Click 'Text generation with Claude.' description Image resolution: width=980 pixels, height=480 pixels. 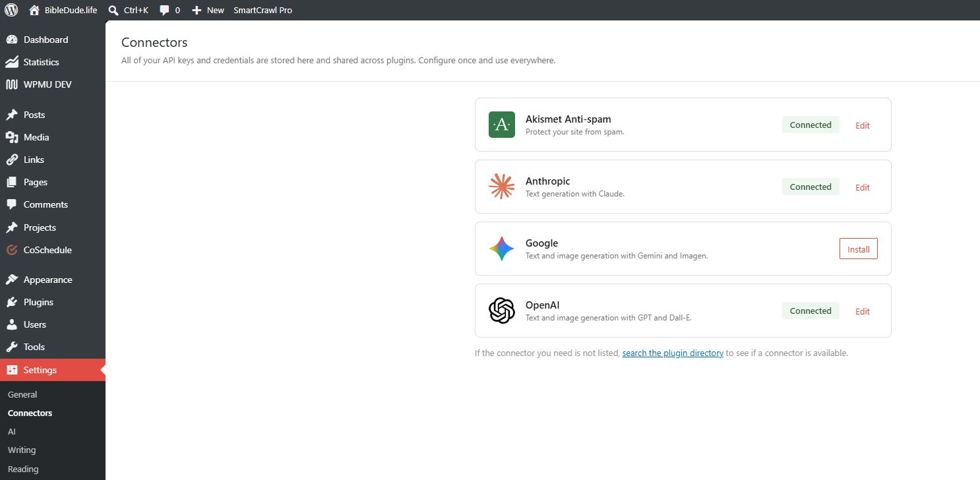[575, 194]
